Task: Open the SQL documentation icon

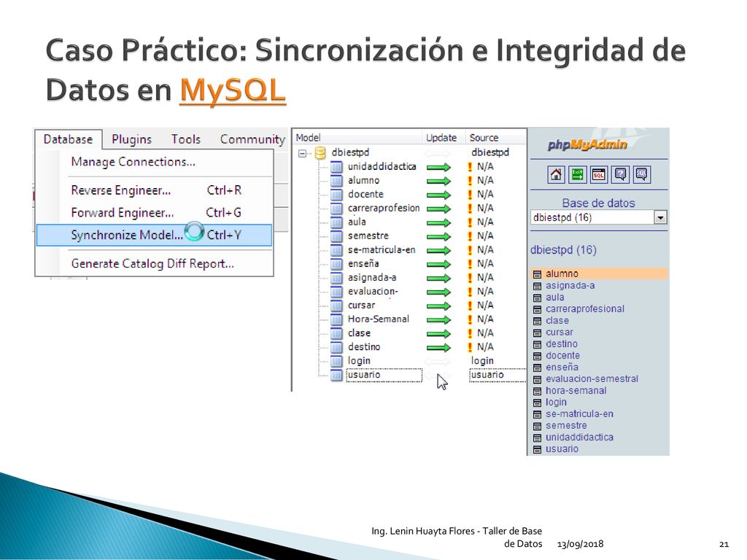Action: [642, 174]
